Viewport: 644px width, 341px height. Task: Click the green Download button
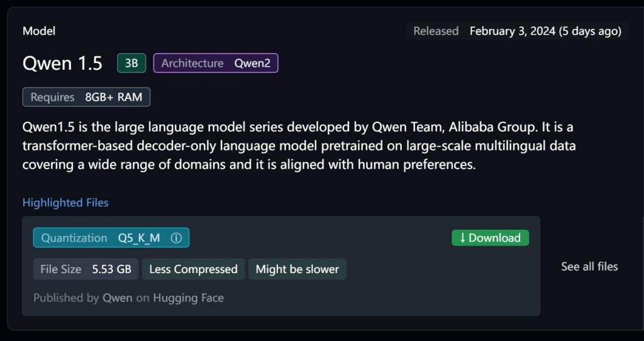click(x=490, y=238)
